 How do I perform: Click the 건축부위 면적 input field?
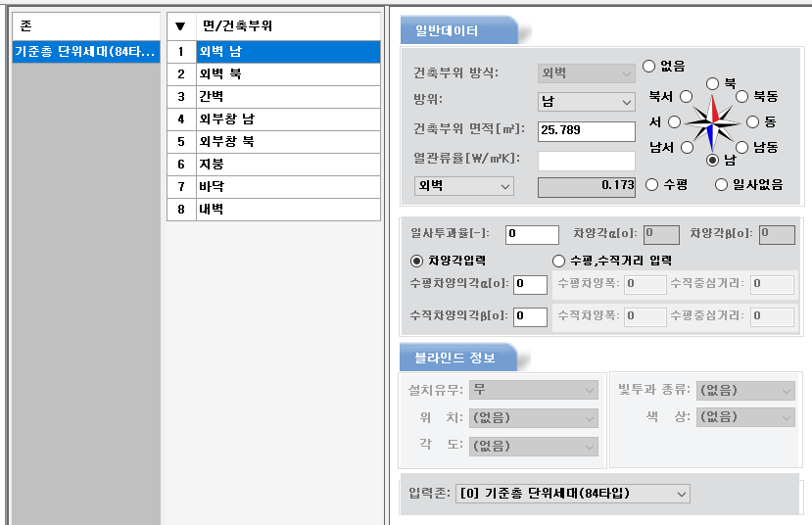(x=586, y=130)
